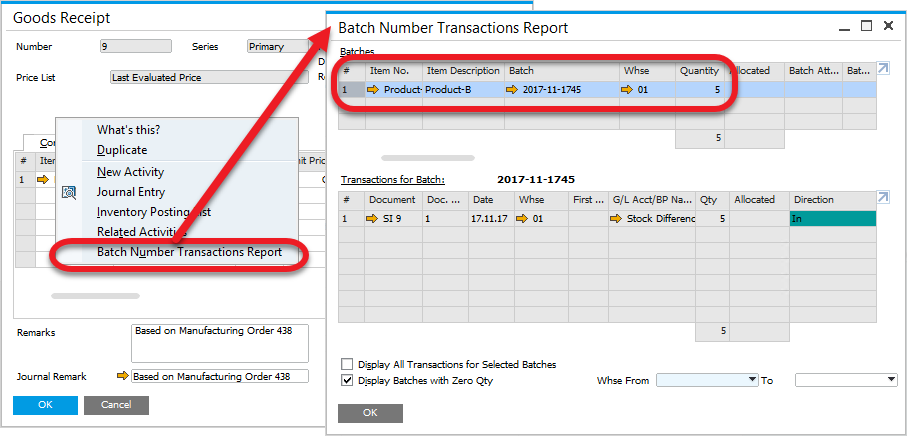This screenshot has width=907, height=436.
Task: Expand Transactions grid with its corner arrow icon
Action: (883, 198)
